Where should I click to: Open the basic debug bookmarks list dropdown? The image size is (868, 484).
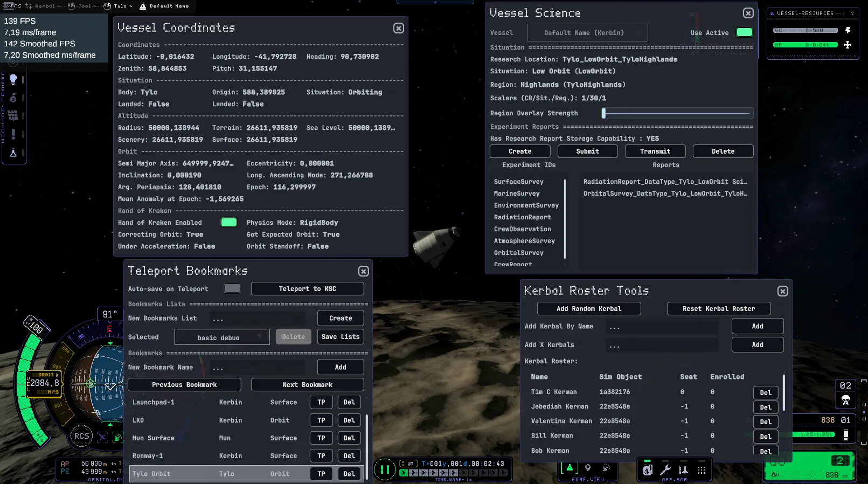click(222, 337)
